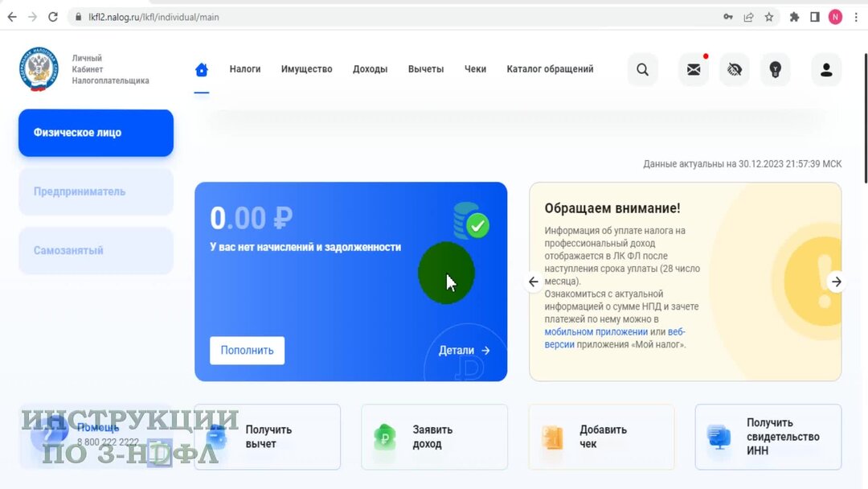Open messages via the envelope icon
868x489 pixels.
(x=694, y=70)
